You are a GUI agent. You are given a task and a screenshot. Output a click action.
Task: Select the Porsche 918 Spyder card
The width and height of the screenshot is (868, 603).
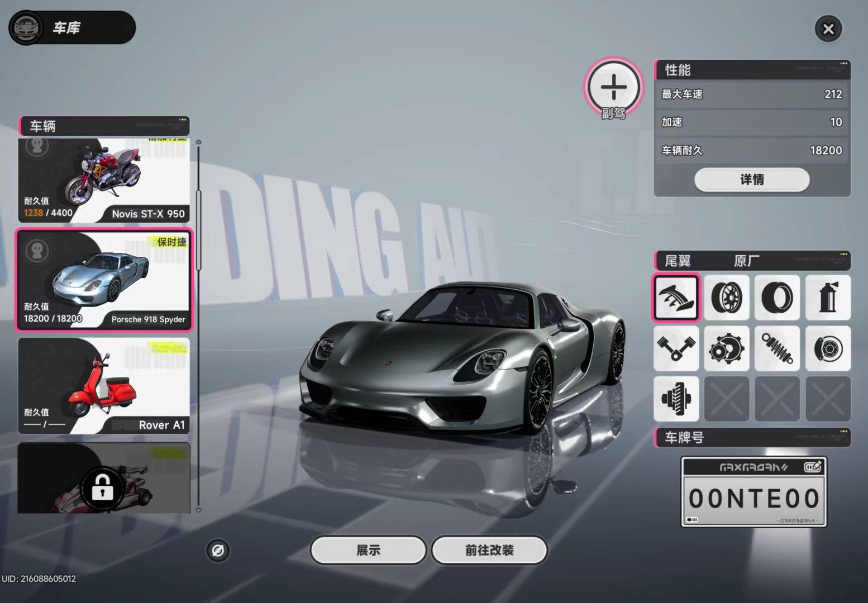(x=104, y=280)
